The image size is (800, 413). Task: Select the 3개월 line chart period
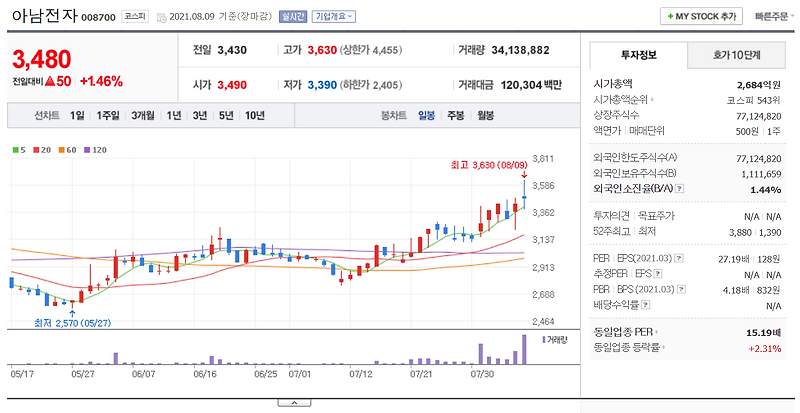[143, 116]
